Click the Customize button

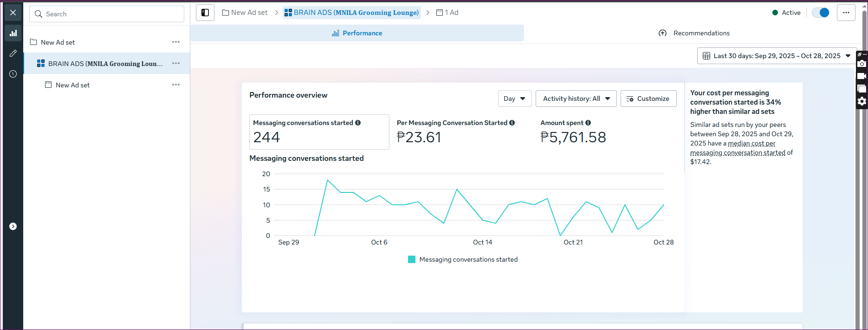coord(648,99)
